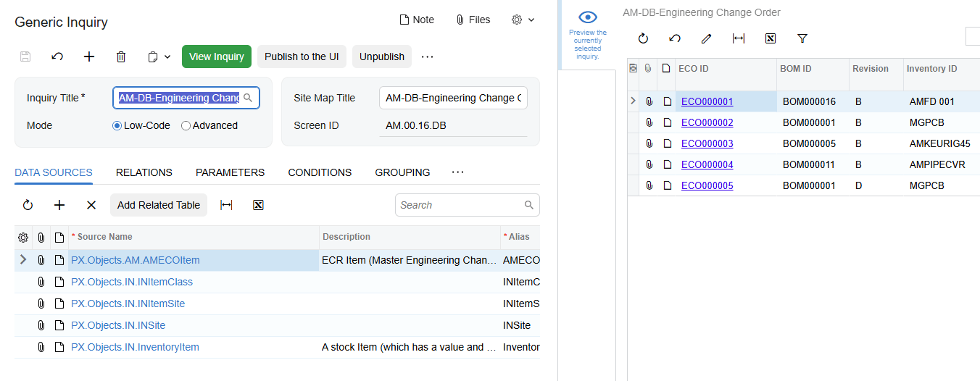The height and width of the screenshot is (381, 980).
Task: Open the PX.Objects.AM.AMECOItem source link
Action: point(136,260)
